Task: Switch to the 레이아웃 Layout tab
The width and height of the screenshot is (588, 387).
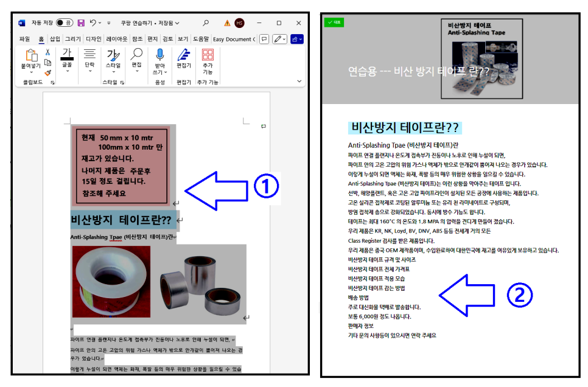Action: pyautogui.click(x=117, y=39)
